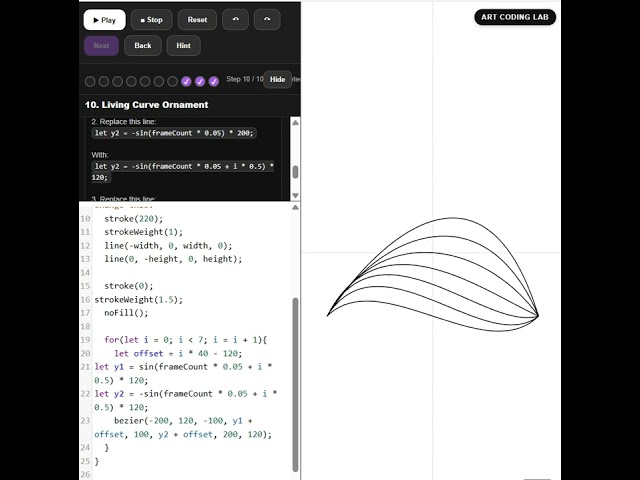Image resolution: width=640 pixels, height=480 pixels.
Task: Show a Hint for this step
Action: point(184,46)
